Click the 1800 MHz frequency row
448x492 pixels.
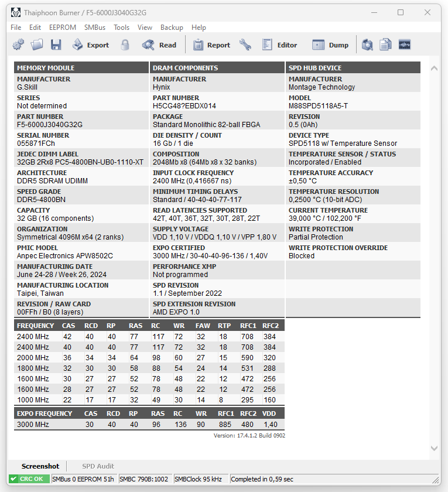click(149, 368)
